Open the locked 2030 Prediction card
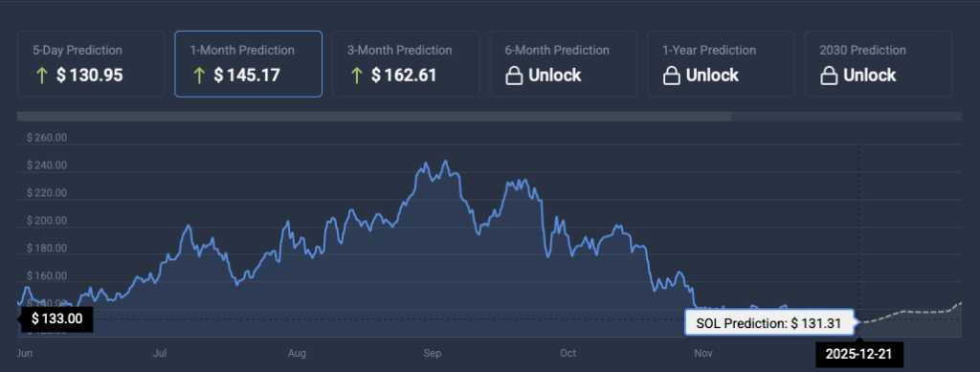The height and width of the screenshot is (372, 980). (x=879, y=64)
